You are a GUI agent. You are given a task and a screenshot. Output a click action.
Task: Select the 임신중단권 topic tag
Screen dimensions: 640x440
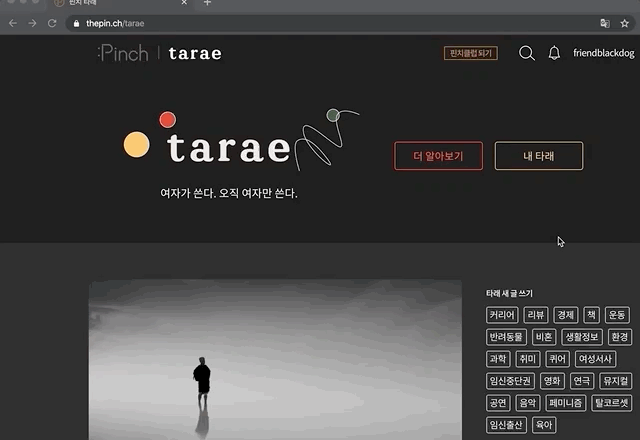coord(510,381)
